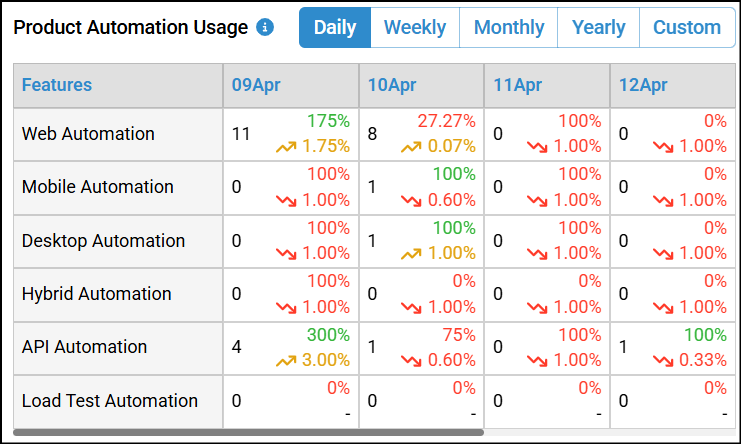
Task: Click the 12Apr column header
Action: (643, 86)
